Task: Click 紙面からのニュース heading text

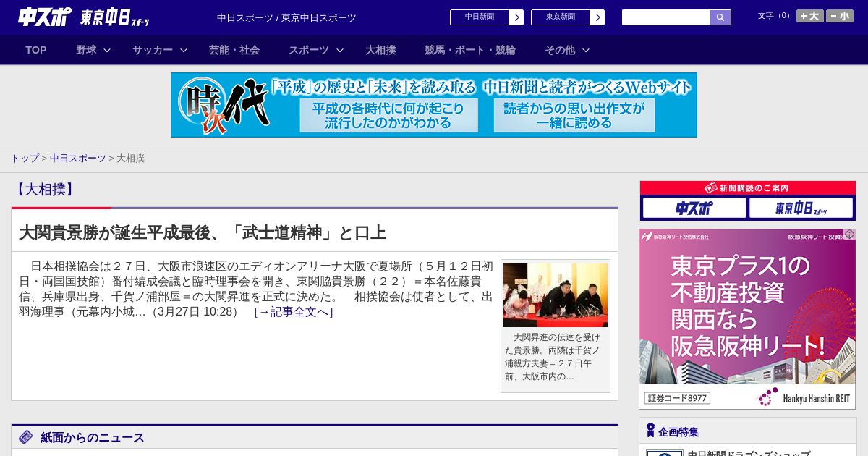Action: click(93, 437)
